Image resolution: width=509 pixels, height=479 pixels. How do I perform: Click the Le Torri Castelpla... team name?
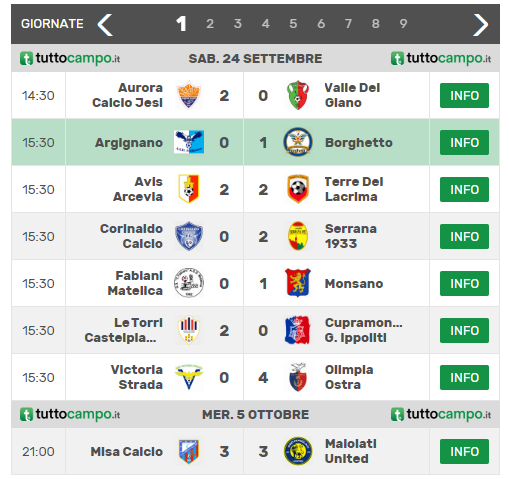click(124, 330)
